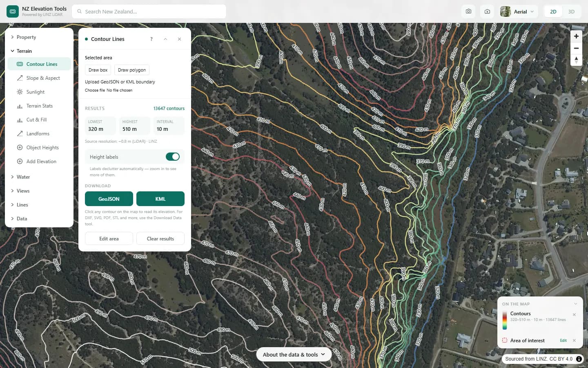Open the Object Heights tool
Image resolution: width=588 pixels, height=368 pixels.
39,148
